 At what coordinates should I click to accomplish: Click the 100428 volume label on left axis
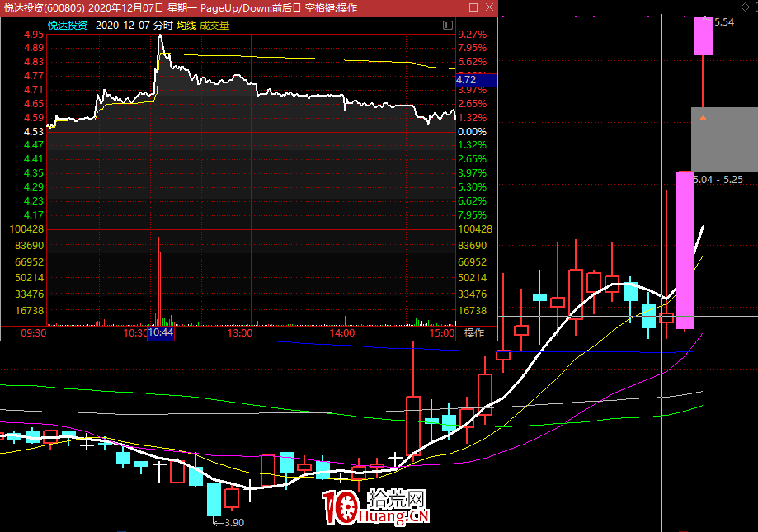[x=26, y=229]
